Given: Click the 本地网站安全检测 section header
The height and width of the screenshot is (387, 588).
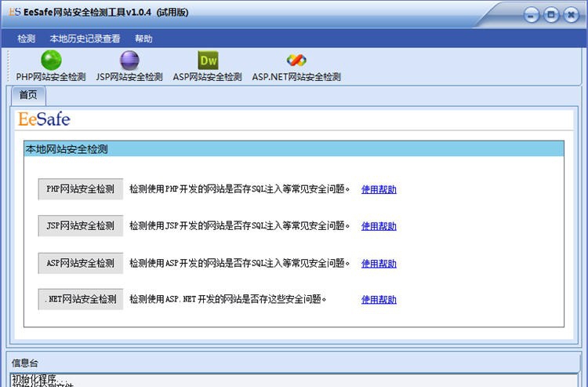Looking at the screenshot, I should 294,149.
